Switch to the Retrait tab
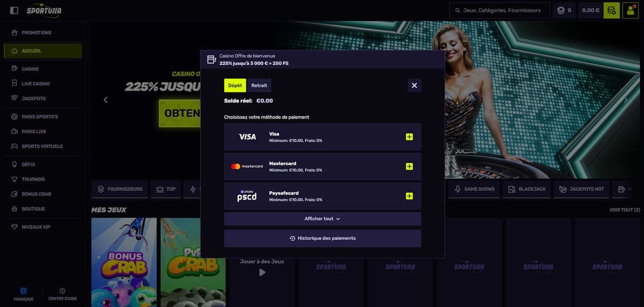This screenshot has height=307, width=644. tap(259, 85)
